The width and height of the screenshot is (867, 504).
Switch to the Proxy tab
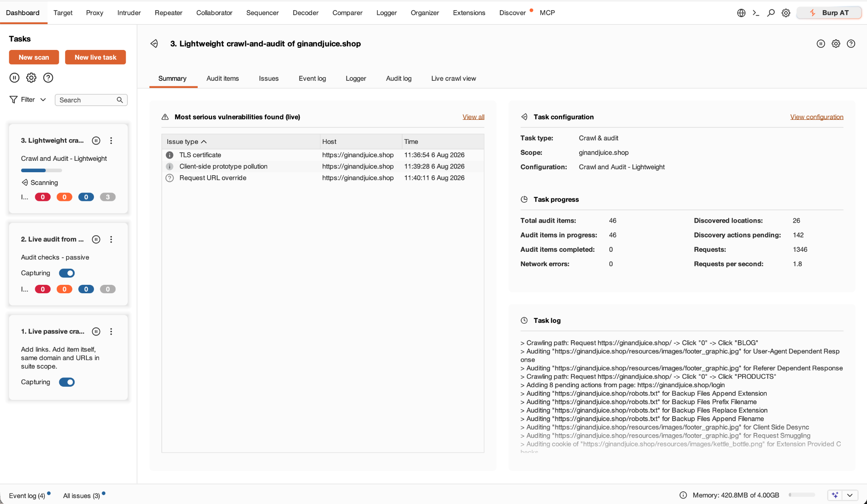click(x=95, y=13)
